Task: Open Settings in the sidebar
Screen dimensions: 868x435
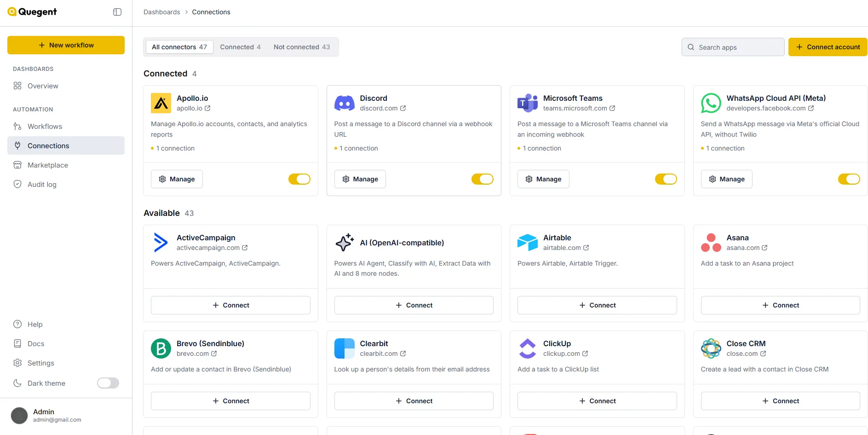Action: [66, 363]
